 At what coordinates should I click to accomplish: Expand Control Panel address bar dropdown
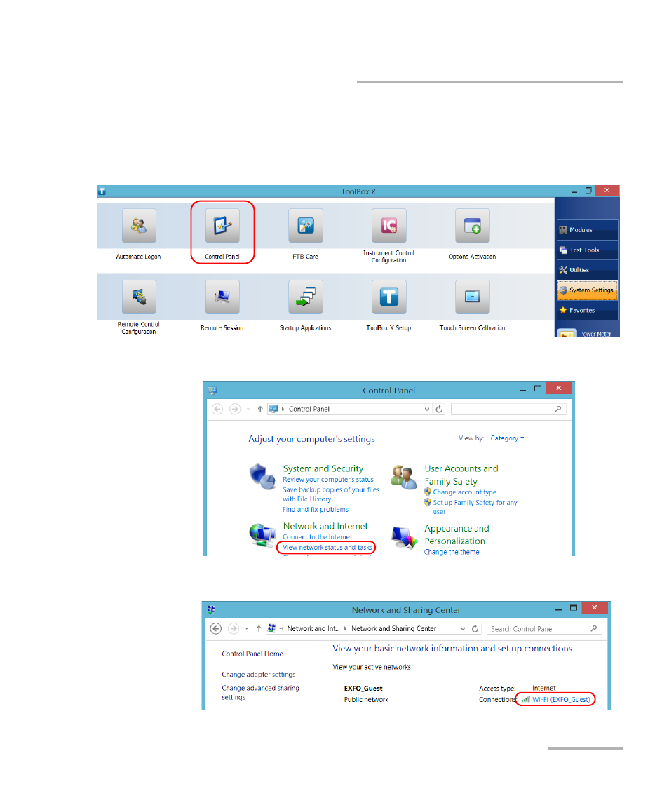coord(426,409)
